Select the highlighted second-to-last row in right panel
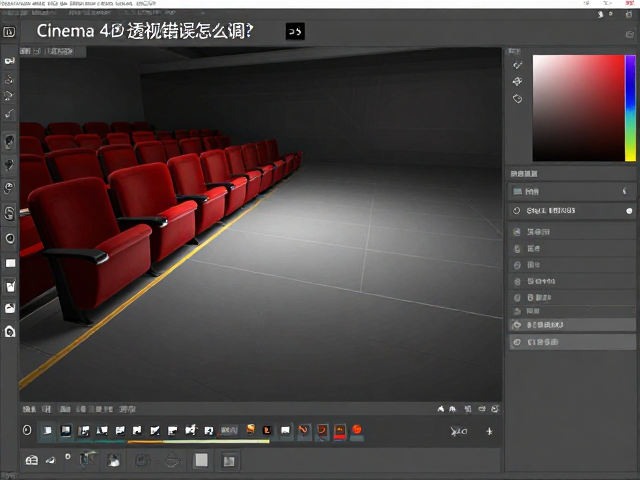The image size is (640, 480). pos(572,325)
